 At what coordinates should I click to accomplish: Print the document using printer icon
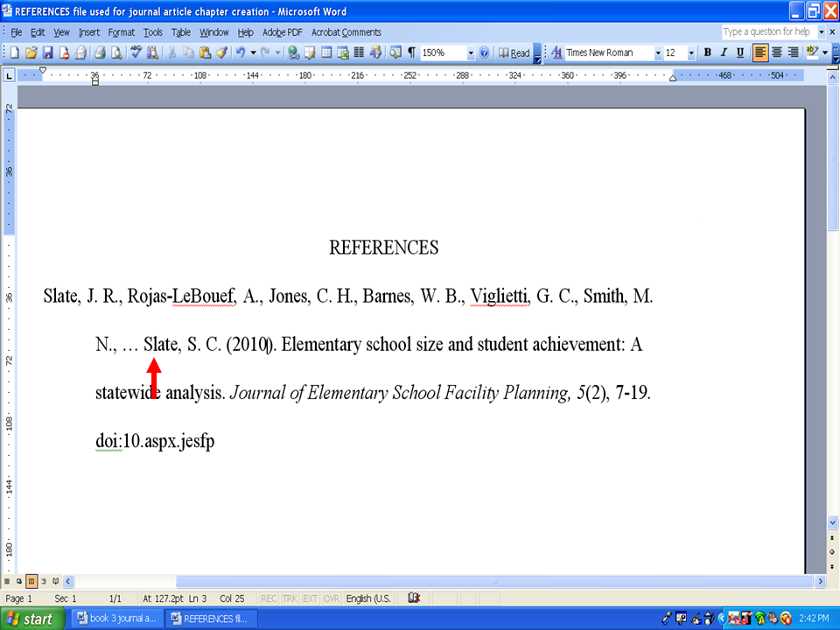coord(100,52)
